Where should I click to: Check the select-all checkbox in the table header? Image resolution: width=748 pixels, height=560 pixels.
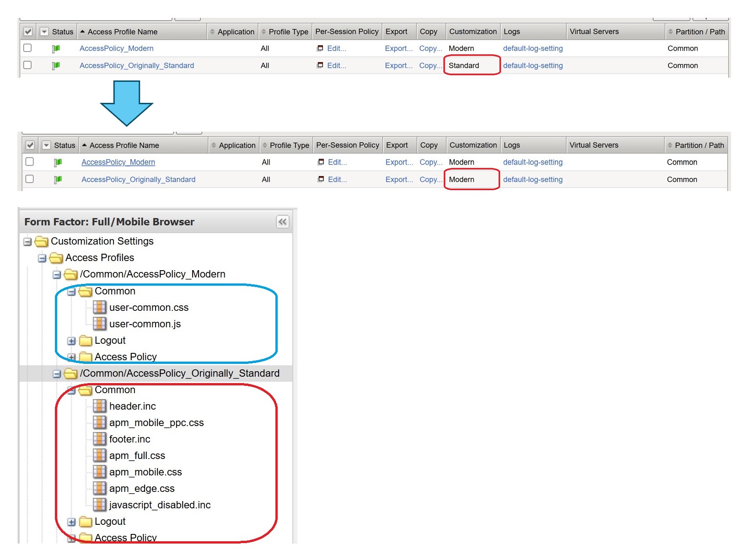28,31
